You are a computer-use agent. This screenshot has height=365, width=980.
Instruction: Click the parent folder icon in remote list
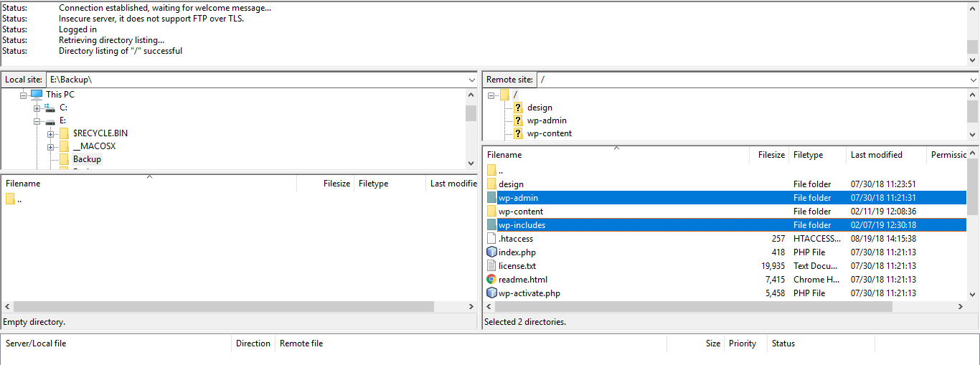pyautogui.click(x=491, y=171)
